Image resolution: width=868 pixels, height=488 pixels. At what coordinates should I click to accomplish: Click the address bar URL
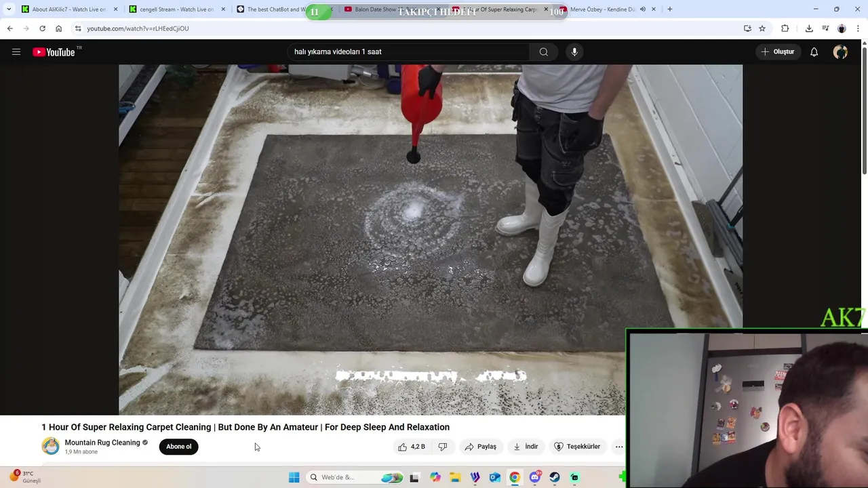click(x=138, y=28)
